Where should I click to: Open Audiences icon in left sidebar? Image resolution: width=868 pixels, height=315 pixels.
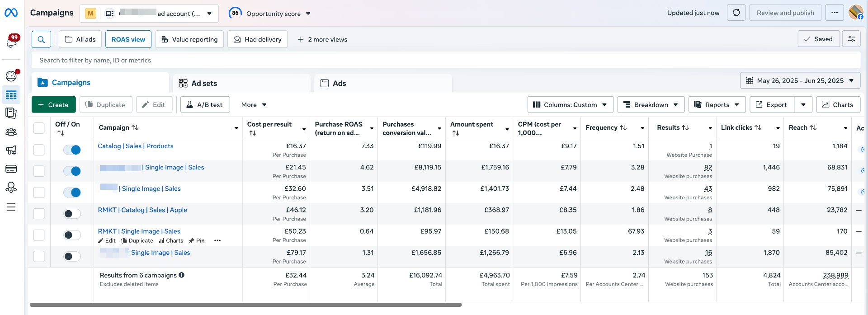pyautogui.click(x=11, y=132)
